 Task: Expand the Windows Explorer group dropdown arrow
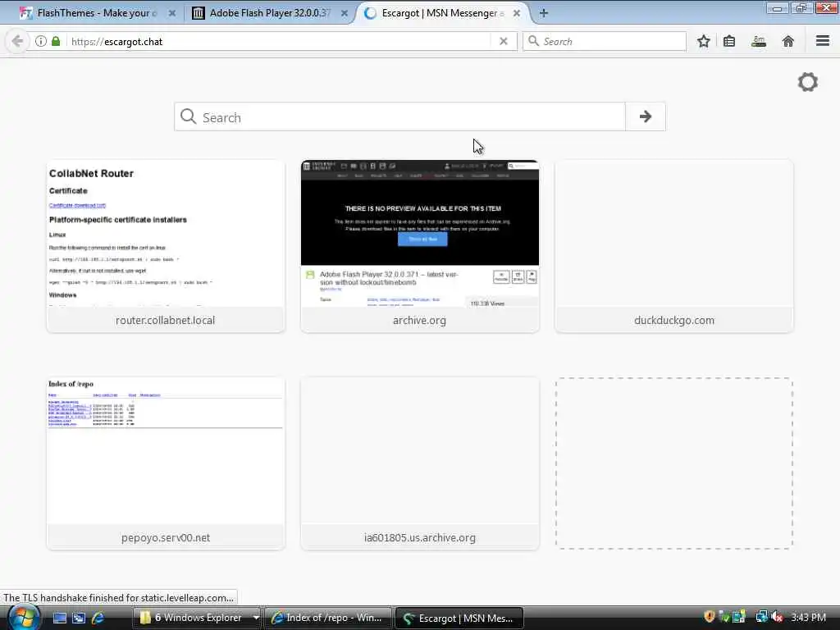pyautogui.click(x=256, y=618)
